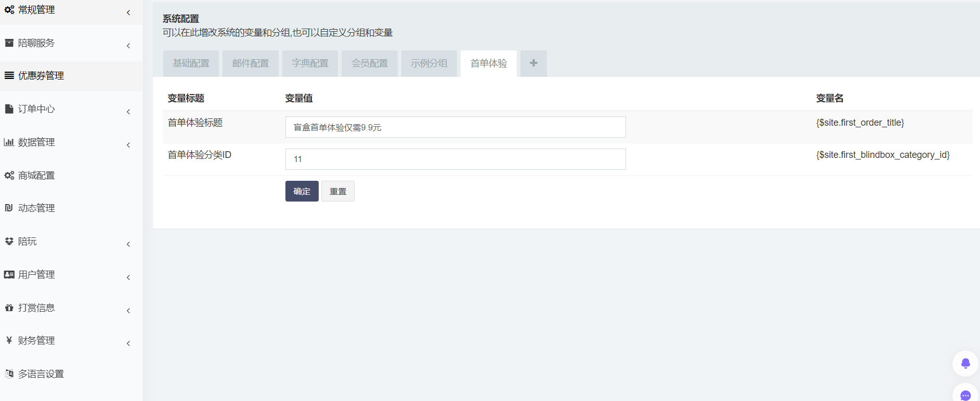Expand the 陪聊服务 submenu arrow
980x401 pixels.
(128, 46)
